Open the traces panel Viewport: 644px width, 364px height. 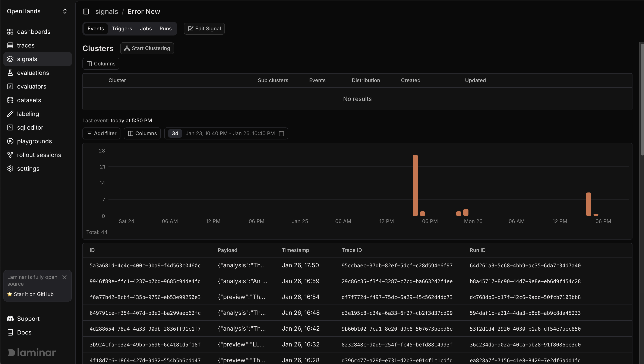[26, 45]
